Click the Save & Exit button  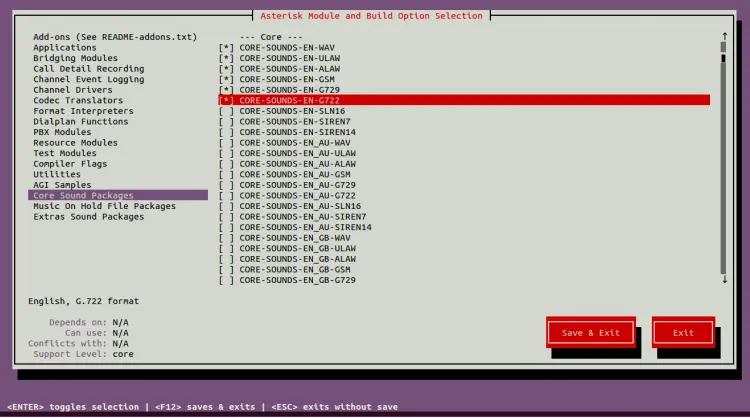pos(591,332)
